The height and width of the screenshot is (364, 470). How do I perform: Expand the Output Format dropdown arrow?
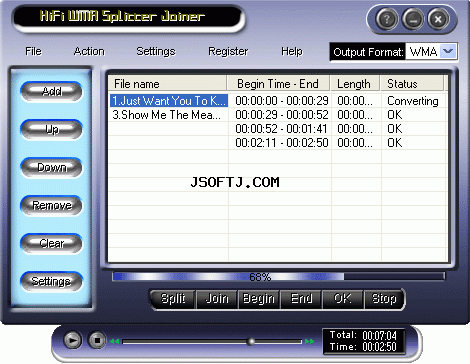point(448,51)
